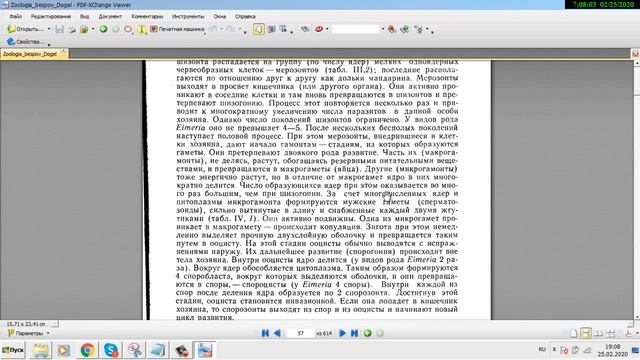Open Google Chrome from taskbar
Screen dimensions: 640x360
coord(87,350)
